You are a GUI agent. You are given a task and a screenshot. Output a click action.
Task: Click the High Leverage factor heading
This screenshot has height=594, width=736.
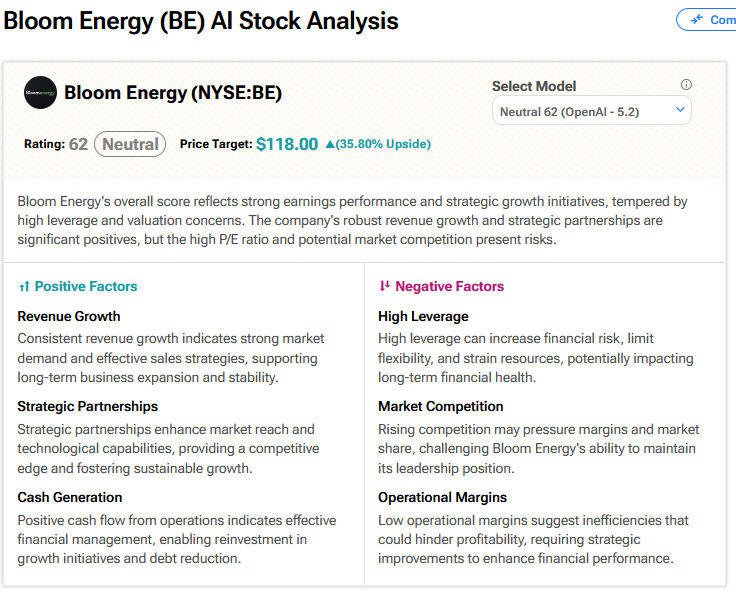423,317
